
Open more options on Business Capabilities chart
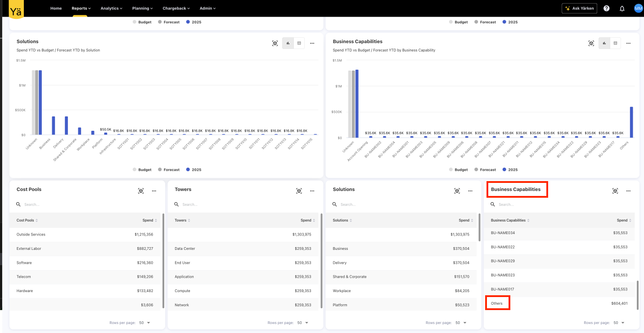coord(628,43)
